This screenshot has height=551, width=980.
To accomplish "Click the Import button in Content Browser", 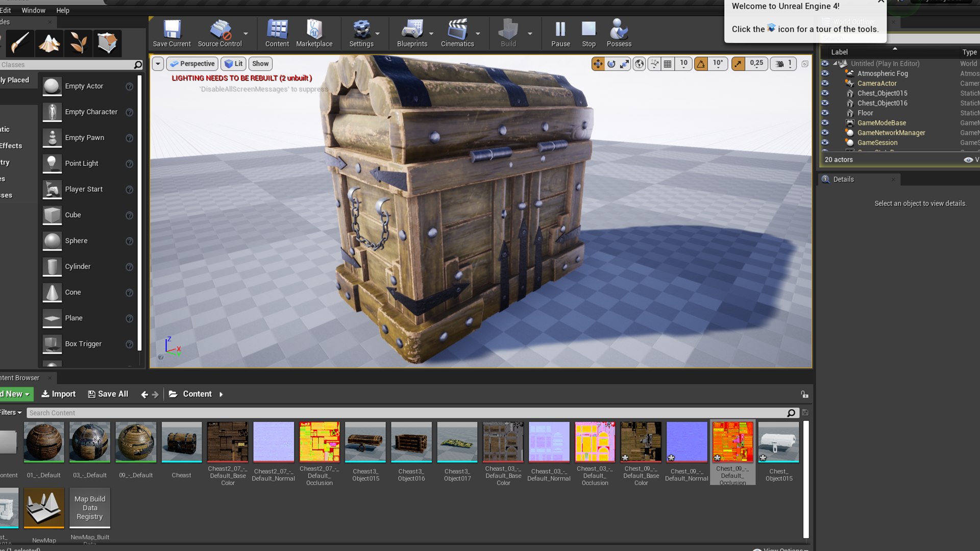I will [x=59, y=394].
